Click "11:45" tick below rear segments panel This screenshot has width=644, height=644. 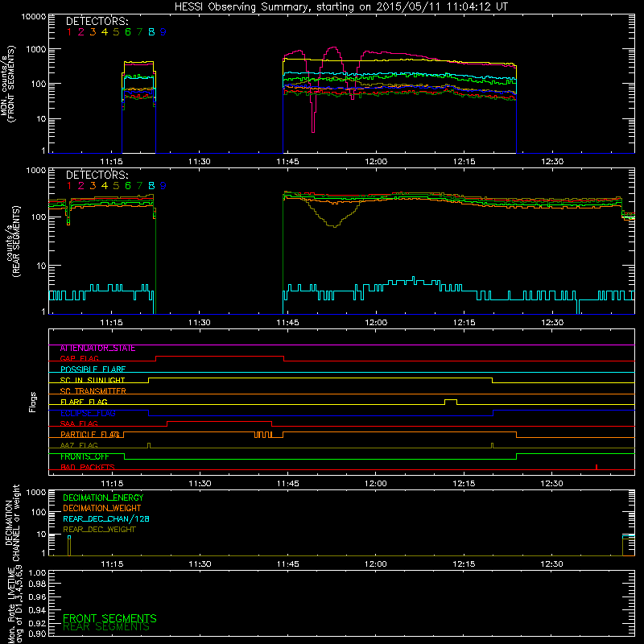point(287,323)
